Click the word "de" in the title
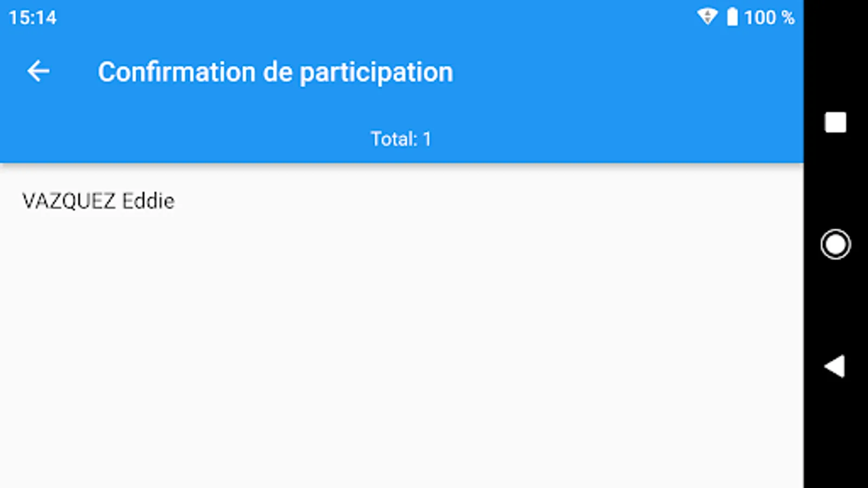 point(277,72)
